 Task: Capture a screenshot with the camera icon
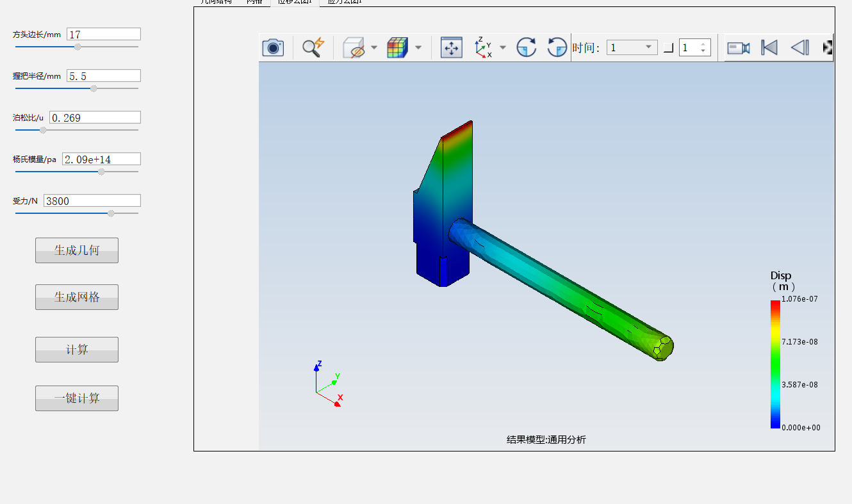click(x=273, y=47)
